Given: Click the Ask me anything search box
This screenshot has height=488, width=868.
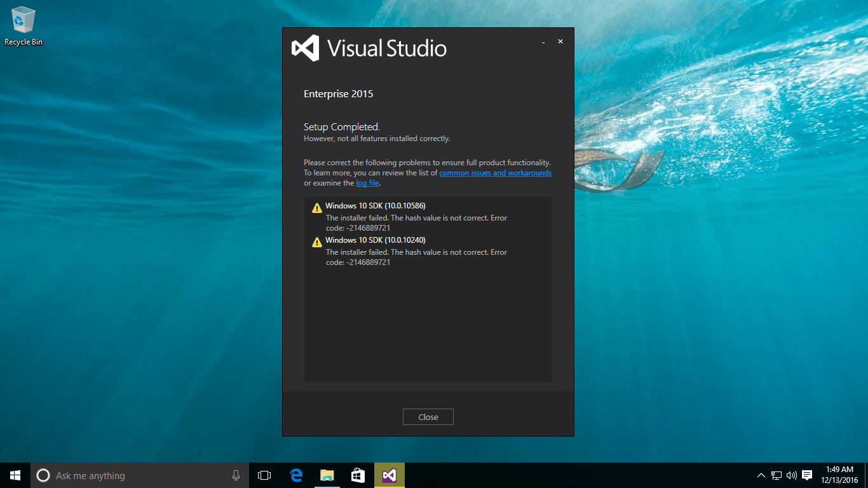Looking at the screenshot, I should (x=140, y=475).
